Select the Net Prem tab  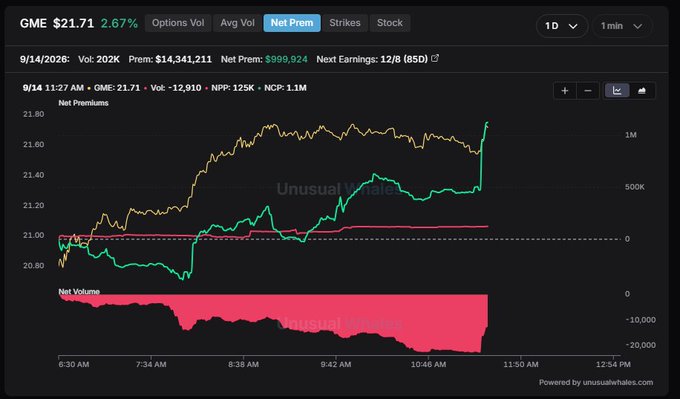click(x=292, y=23)
